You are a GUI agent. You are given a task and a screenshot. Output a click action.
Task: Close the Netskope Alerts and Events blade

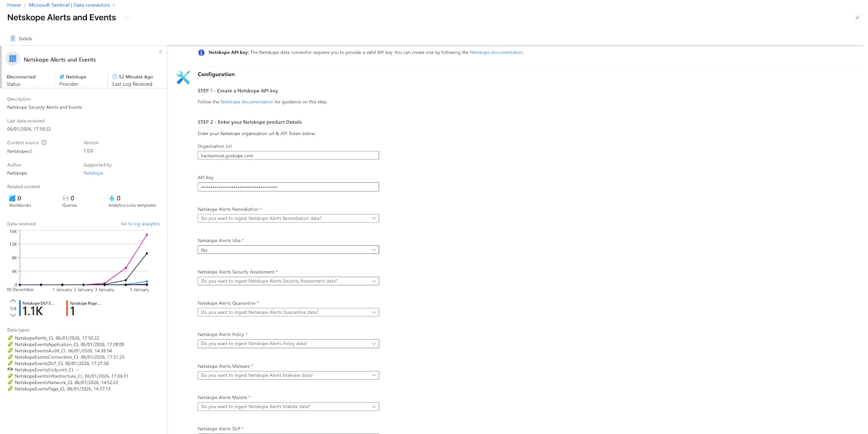pos(857,17)
